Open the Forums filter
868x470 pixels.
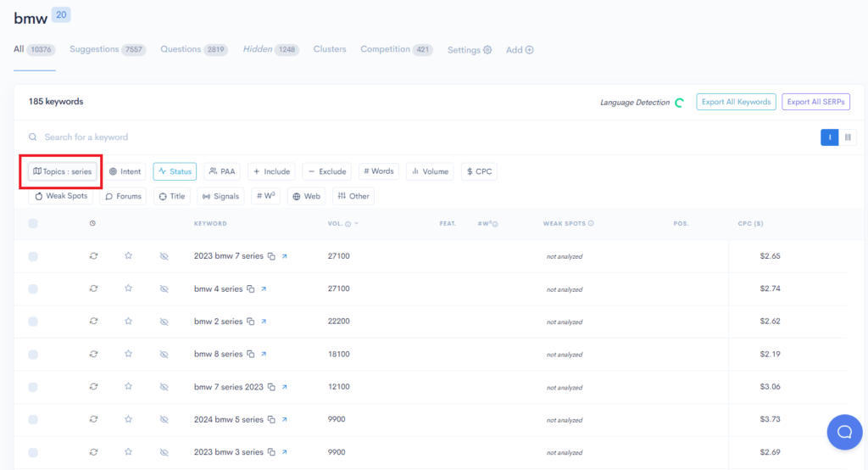123,196
